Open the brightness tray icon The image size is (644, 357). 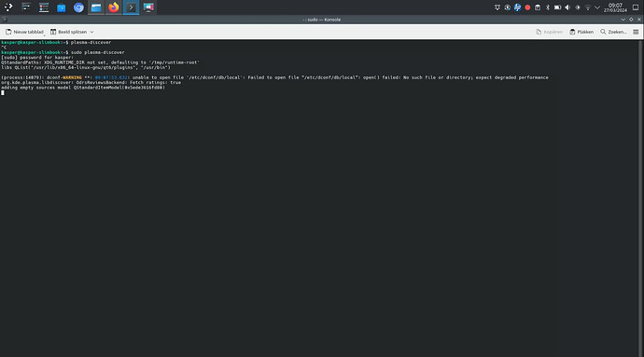coord(578,7)
